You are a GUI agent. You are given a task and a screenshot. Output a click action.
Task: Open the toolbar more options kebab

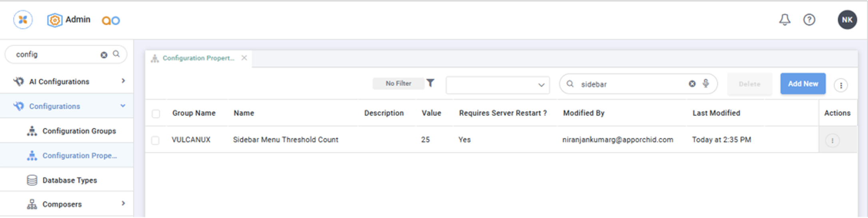pyautogui.click(x=841, y=85)
